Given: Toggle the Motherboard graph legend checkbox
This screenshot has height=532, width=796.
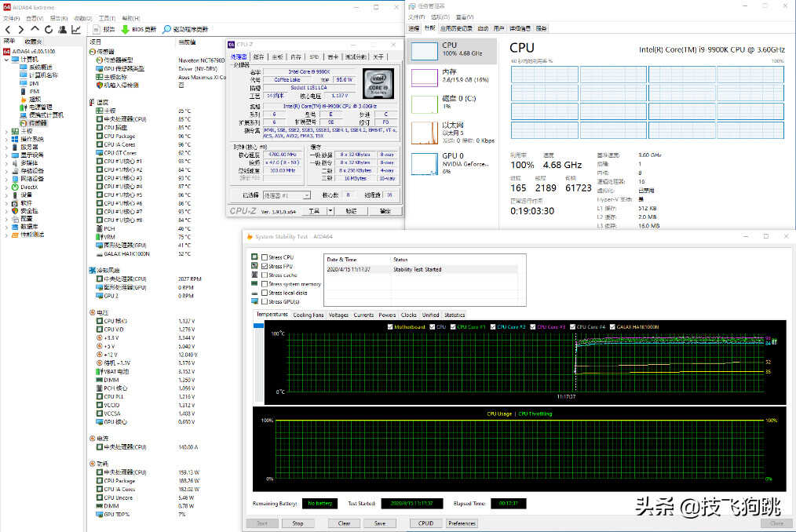Looking at the screenshot, I should pyautogui.click(x=390, y=327).
